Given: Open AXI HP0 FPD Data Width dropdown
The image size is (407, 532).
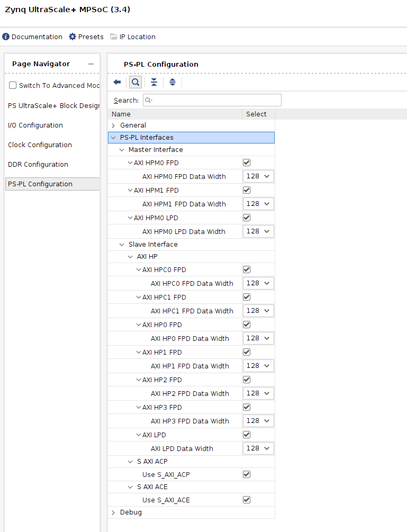Looking at the screenshot, I should click(258, 338).
